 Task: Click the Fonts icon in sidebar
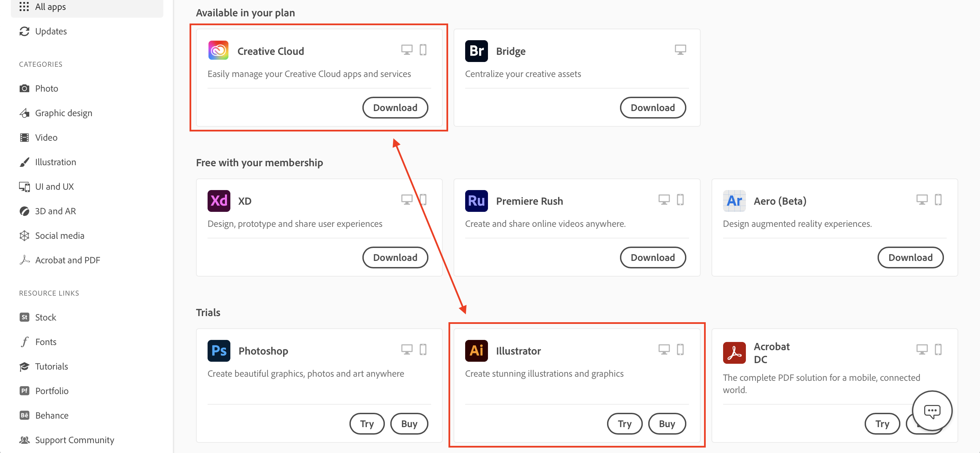point(24,342)
